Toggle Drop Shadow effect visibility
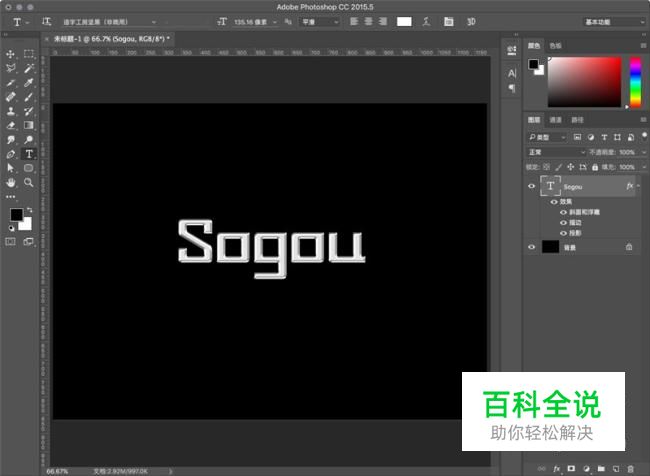Image resolution: width=650 pixels, height=476 pixels. click(x=563, y=233)
